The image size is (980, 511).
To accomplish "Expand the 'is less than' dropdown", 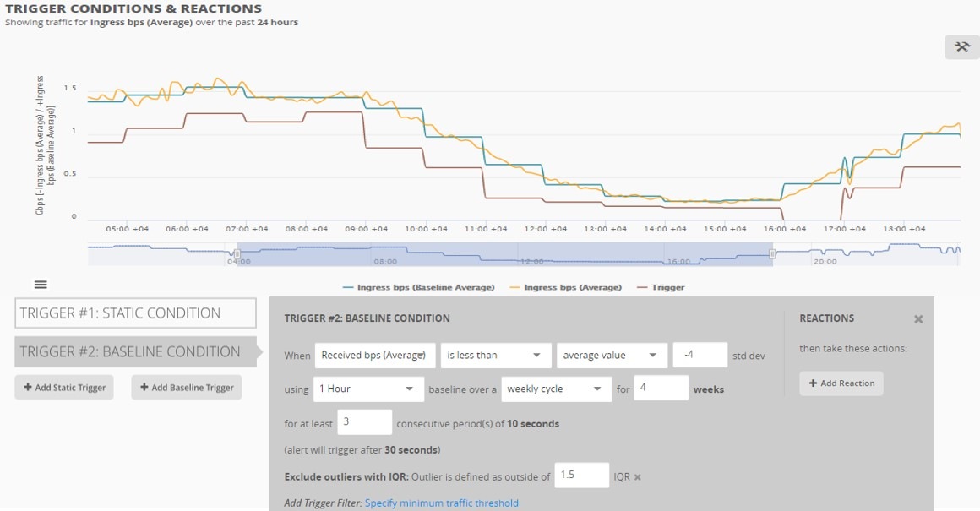I will (496, 355).
